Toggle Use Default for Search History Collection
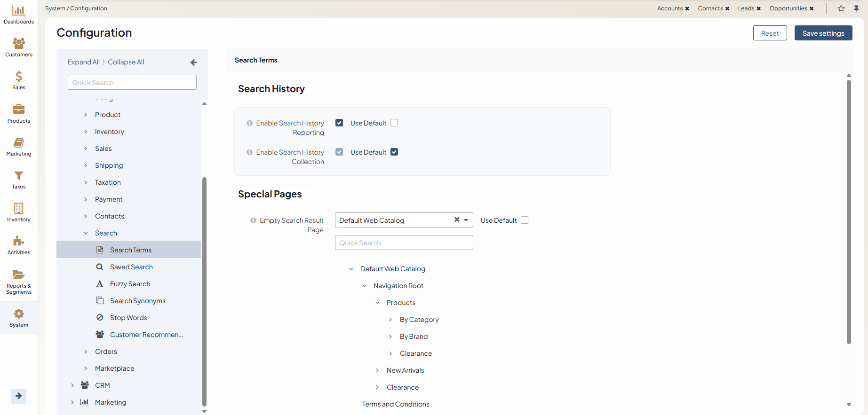 [394, 152]
